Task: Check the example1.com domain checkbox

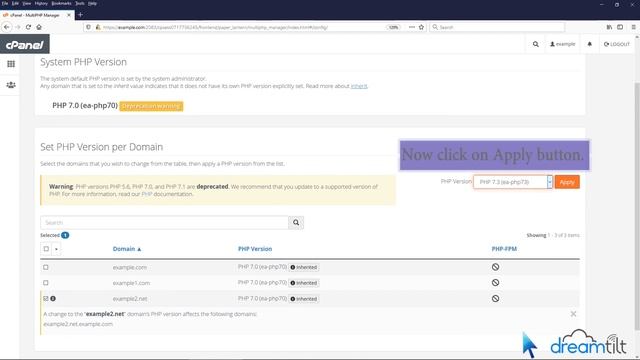Action: tap(46, 283)
